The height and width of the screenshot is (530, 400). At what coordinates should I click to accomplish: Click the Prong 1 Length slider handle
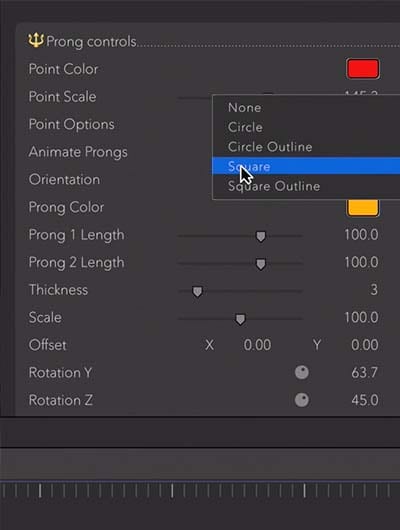pyautogui.click(x=261, y=236)
